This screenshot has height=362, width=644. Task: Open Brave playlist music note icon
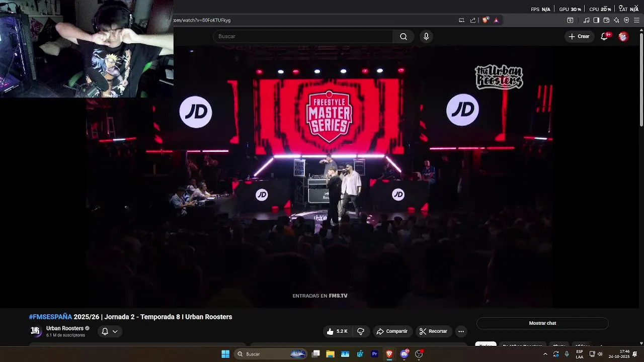586,20
